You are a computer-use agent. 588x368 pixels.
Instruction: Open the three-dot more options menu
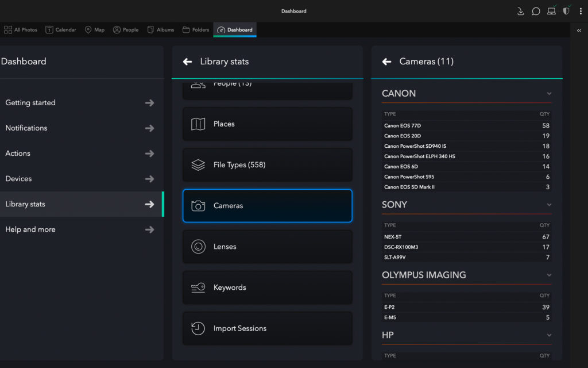tap(581, 11)
